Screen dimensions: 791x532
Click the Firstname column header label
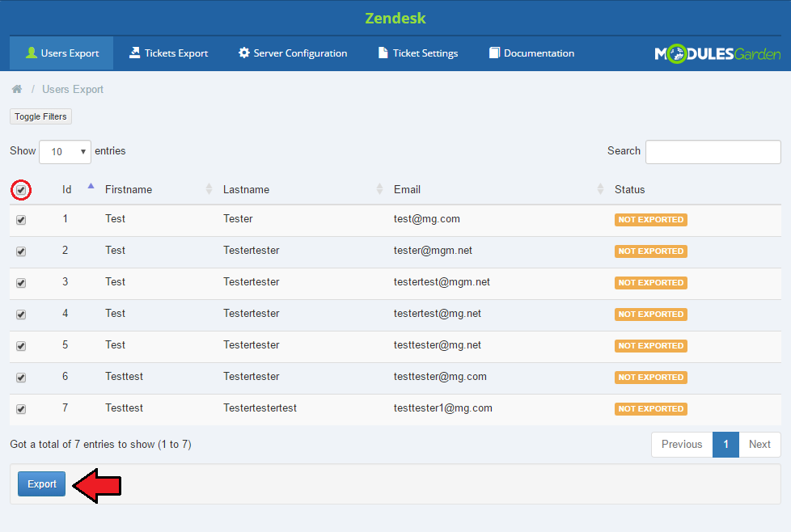[129, 190]
